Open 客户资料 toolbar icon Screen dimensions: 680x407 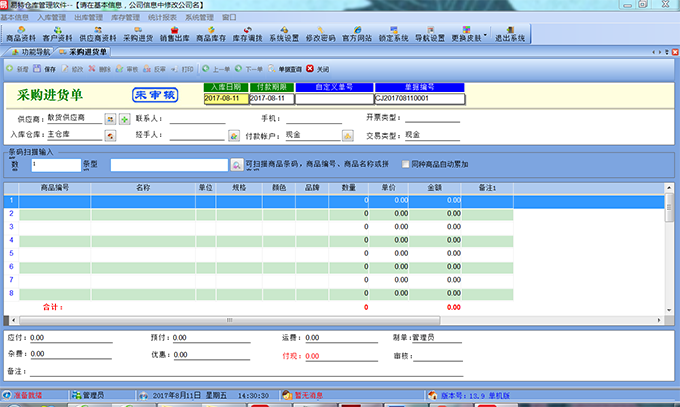click(x=57, y=34)
